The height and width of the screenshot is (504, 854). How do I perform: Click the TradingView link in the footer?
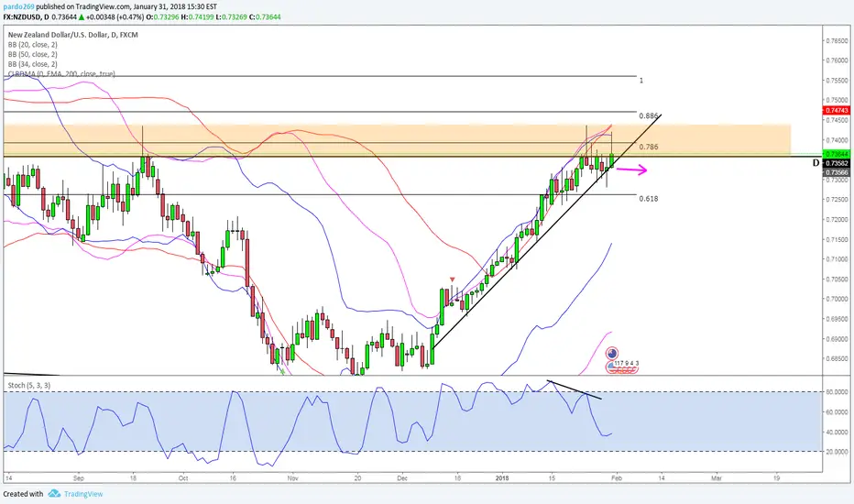click(82, 494)
